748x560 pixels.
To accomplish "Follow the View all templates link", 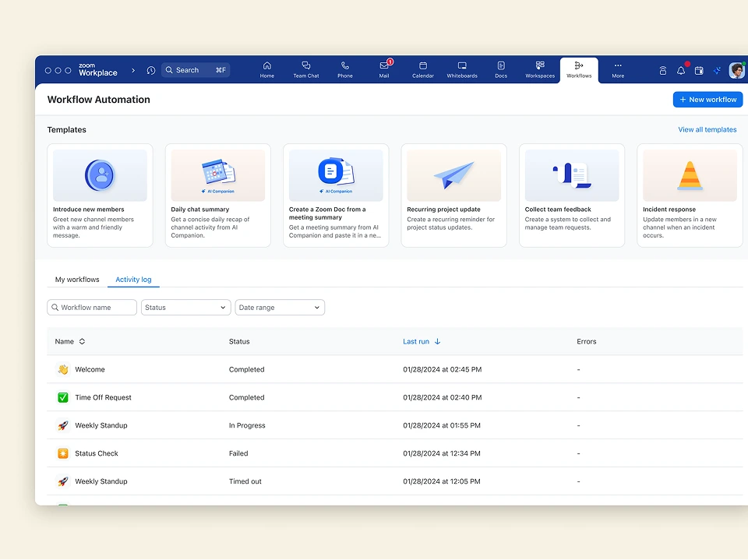I will click(707, 130).
